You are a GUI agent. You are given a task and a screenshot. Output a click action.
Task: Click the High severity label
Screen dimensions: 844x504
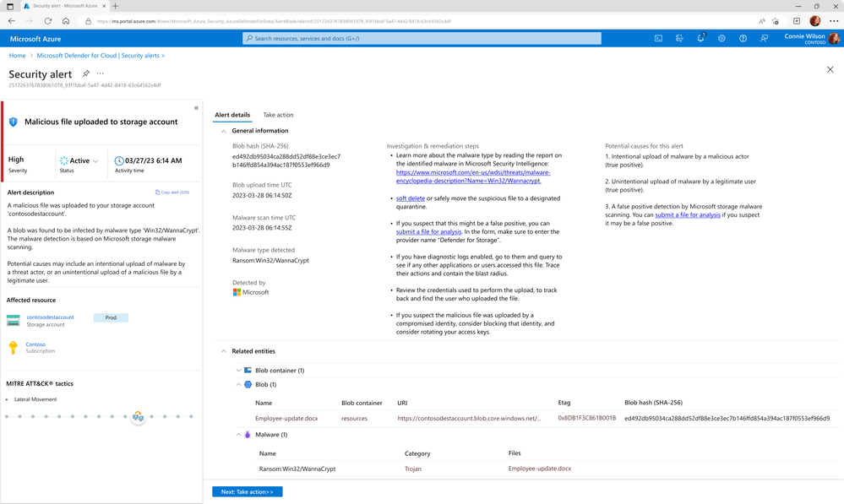pos(16,160)
